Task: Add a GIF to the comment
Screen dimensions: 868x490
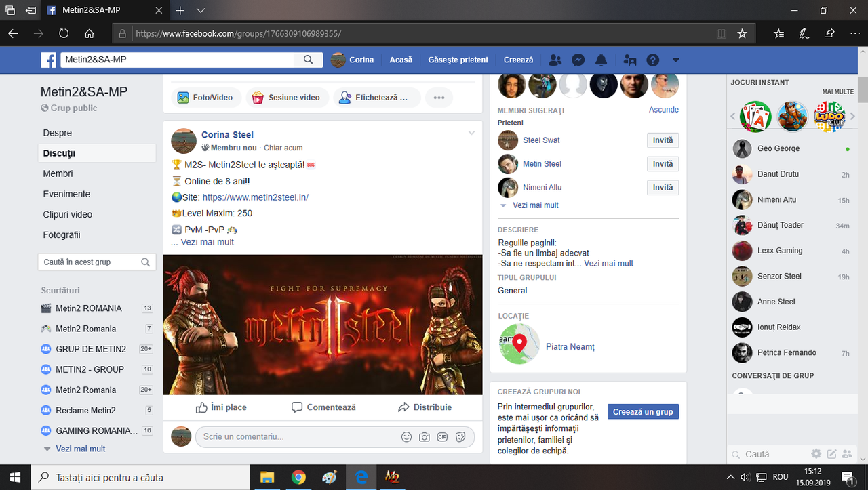Action: tap(442, 437)
